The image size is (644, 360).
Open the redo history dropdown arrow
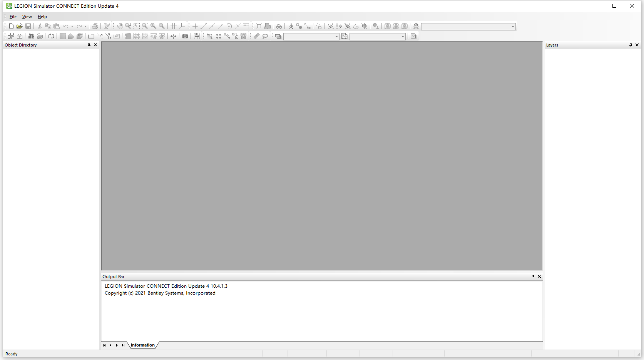point(85,26)
